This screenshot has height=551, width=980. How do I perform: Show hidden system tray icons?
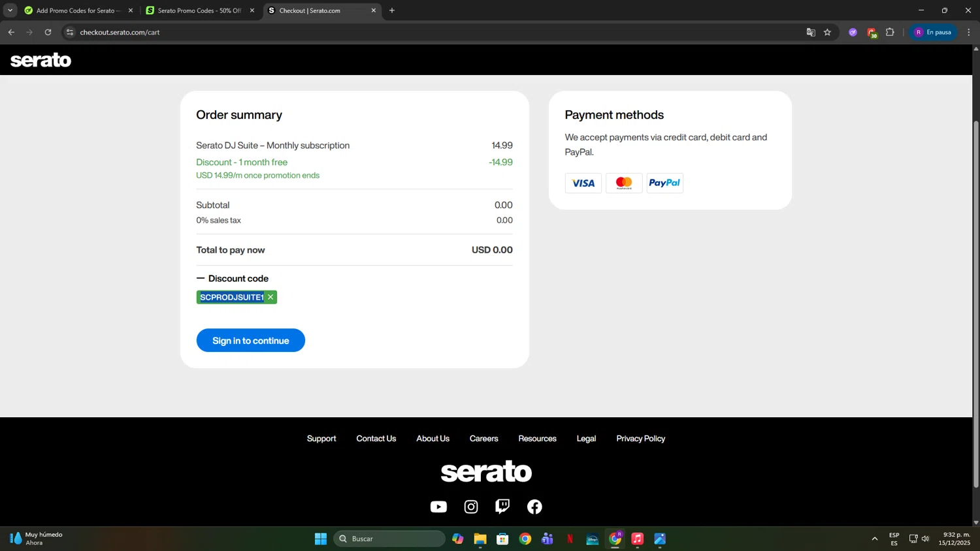point(875,539)
